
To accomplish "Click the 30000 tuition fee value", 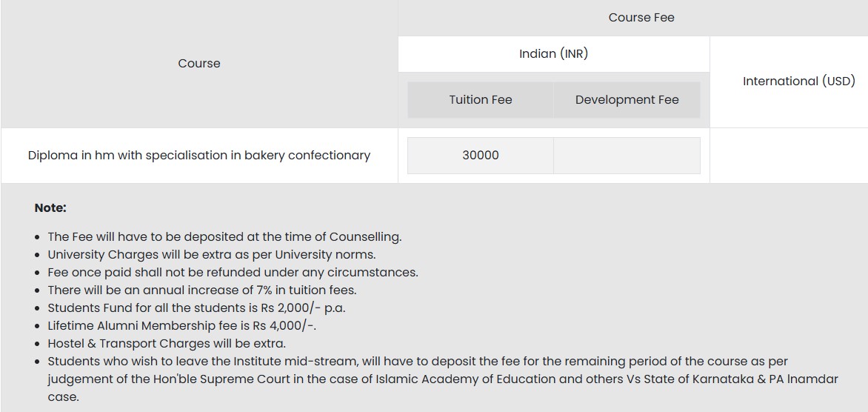I will (480, 156).
